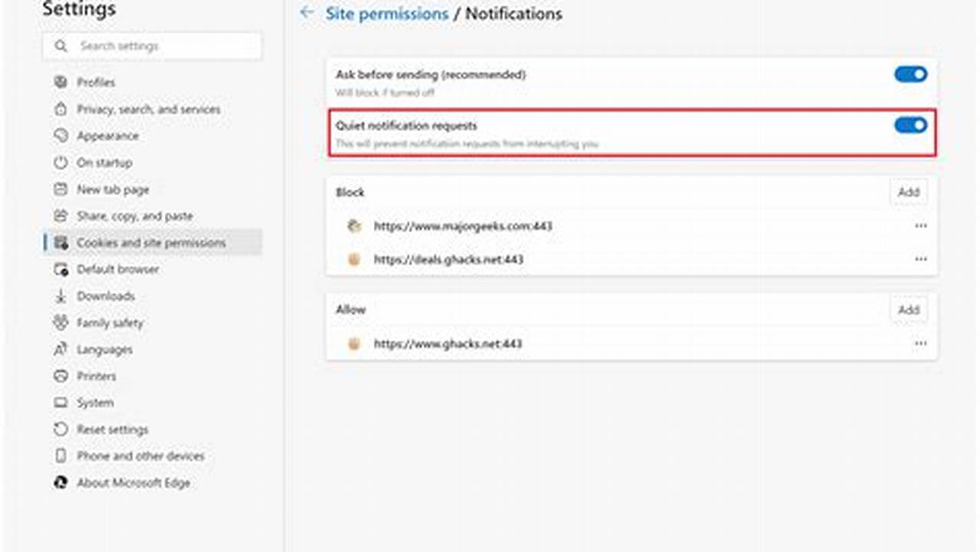Click the majorgeeks.com site favicon
980x552 pixels.
pos(354,226)
